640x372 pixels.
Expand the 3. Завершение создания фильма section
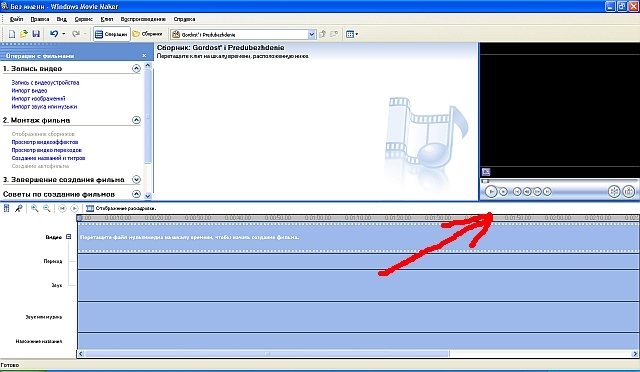[x=136, y=180]
